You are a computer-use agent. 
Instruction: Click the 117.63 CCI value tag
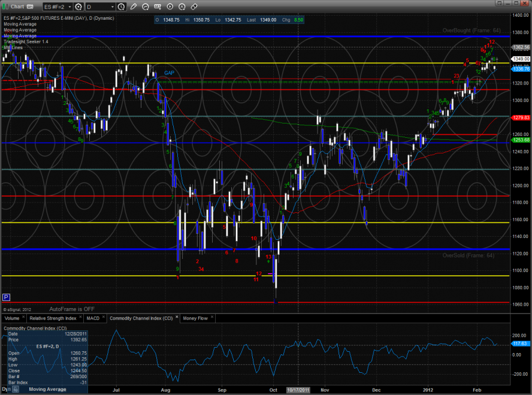[x=520, y=344]
